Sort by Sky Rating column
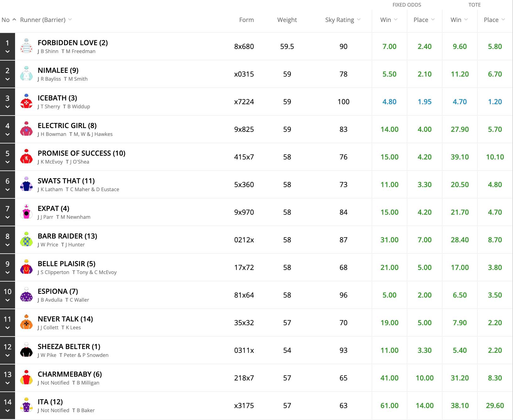 pyautogui.click(x=343, y=20)
